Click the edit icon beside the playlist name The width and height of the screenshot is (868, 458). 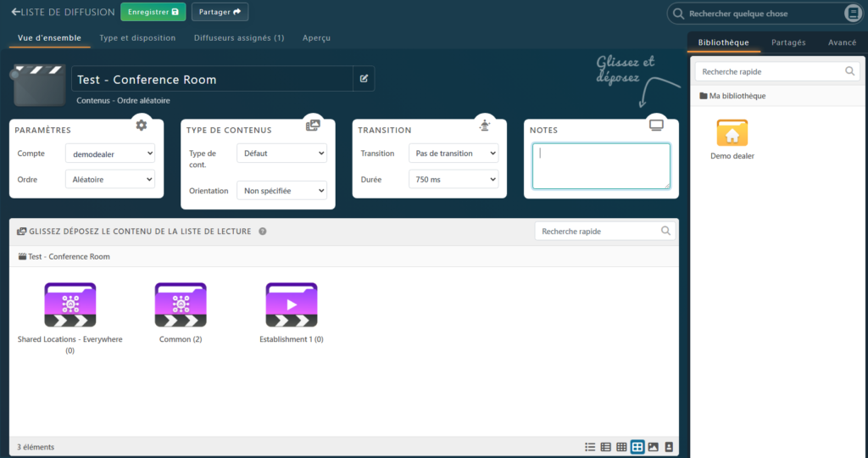point(364,79)
